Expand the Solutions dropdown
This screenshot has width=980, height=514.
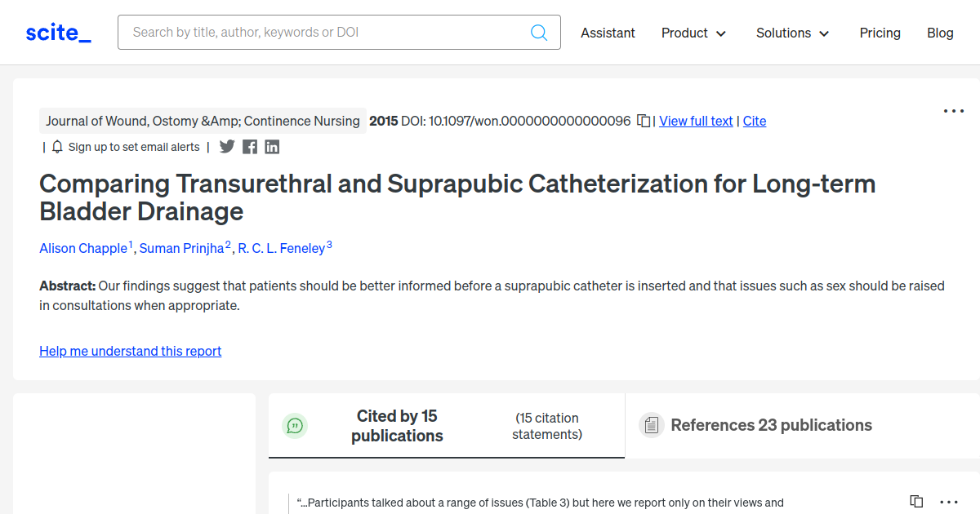coord(791,33)
